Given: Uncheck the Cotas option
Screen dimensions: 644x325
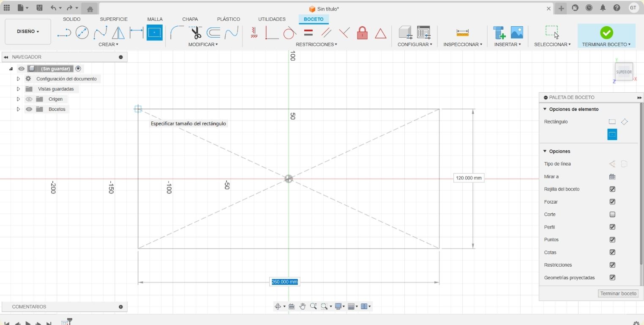Looking at the screenshot, I should [612, 253].
